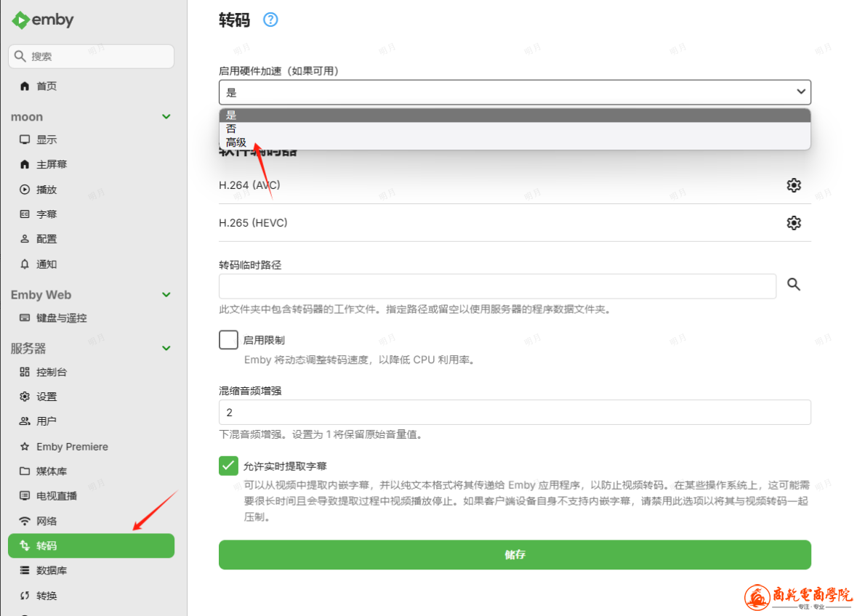
Task: Click the H.265 (HEVC) encoder row text
Action: (x=253, y=223)
